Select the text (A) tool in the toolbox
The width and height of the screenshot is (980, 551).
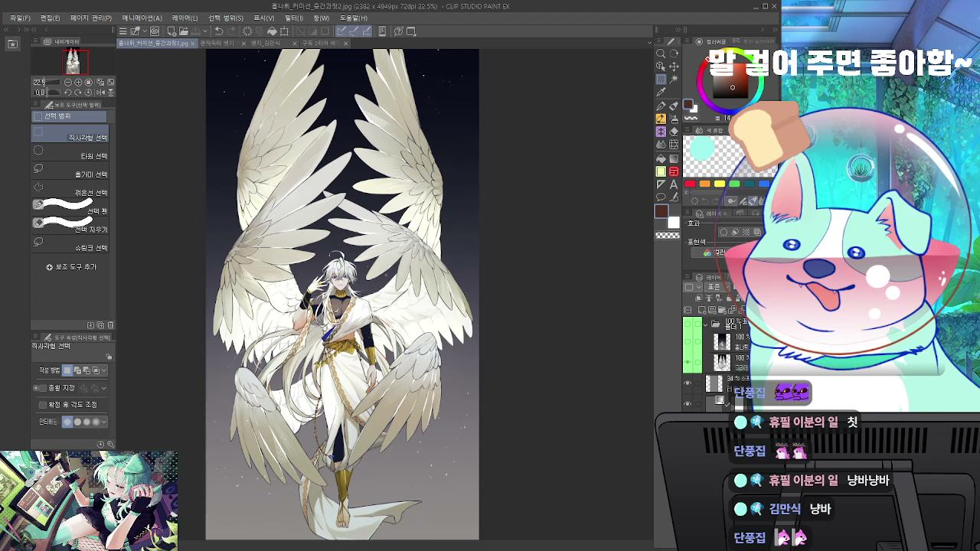674,184
